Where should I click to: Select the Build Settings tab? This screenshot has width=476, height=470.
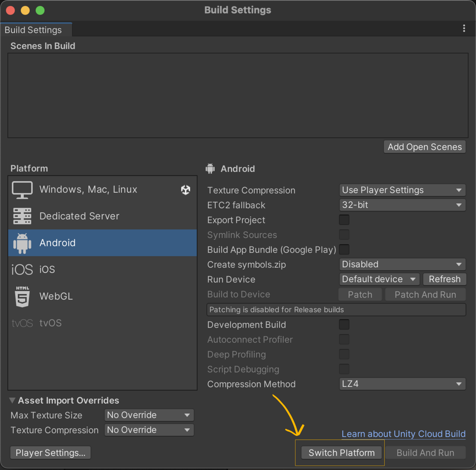coord(33,30)
